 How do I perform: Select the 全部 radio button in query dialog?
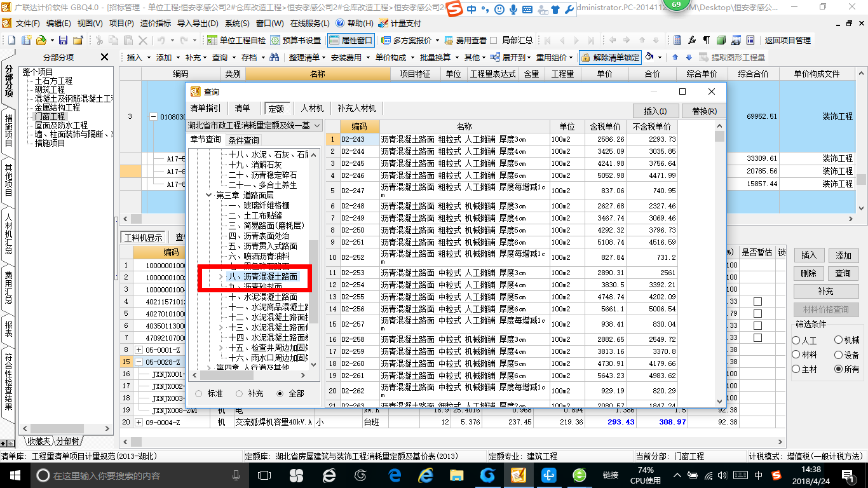(280, 394)
